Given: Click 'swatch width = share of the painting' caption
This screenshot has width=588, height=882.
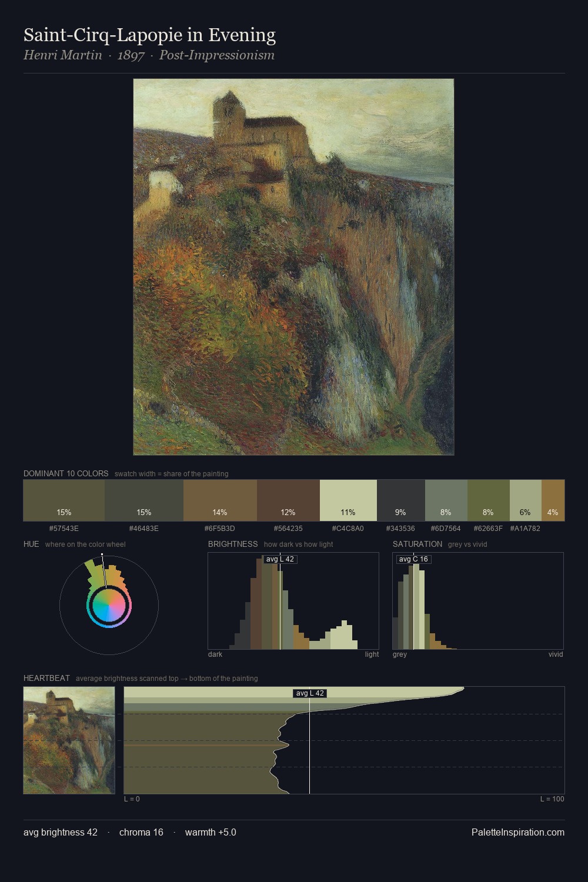Looking at the screenshot, I should tap(172, 473).
